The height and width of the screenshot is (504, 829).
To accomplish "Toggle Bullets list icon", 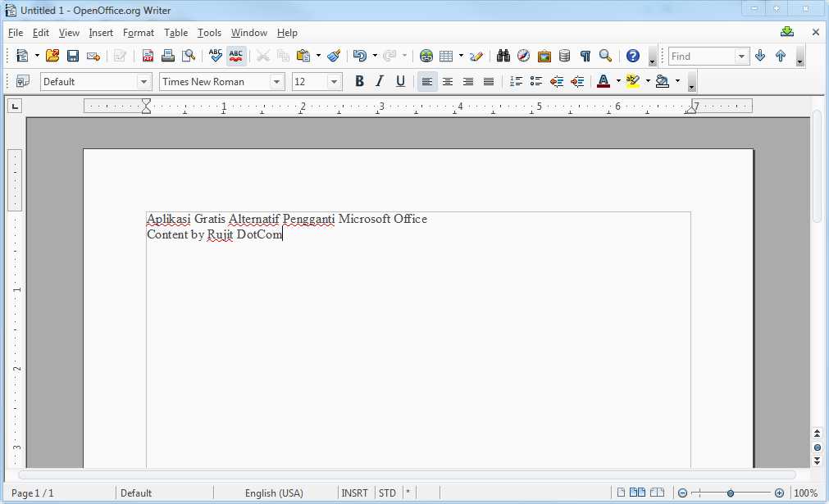I will [536, 81].
